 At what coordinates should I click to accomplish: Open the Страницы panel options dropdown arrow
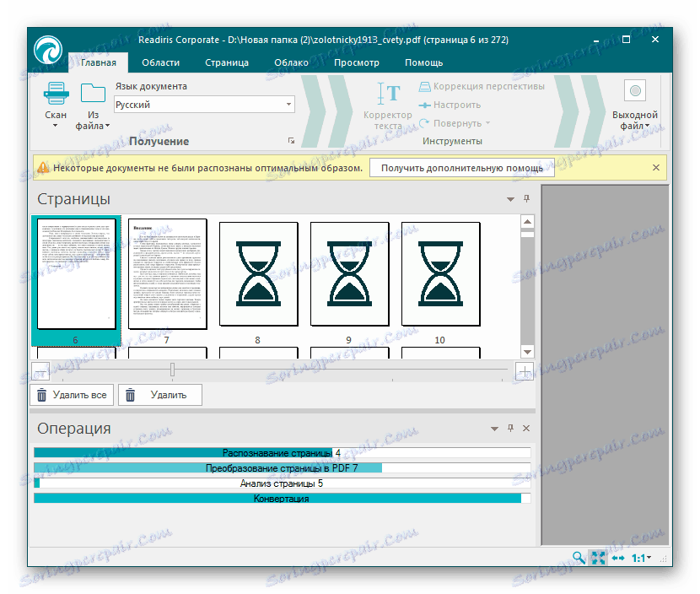coord(510,199)
